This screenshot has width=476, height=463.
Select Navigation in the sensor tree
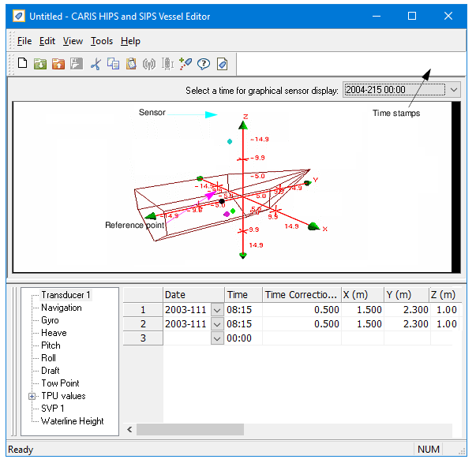tap(62, 308)
